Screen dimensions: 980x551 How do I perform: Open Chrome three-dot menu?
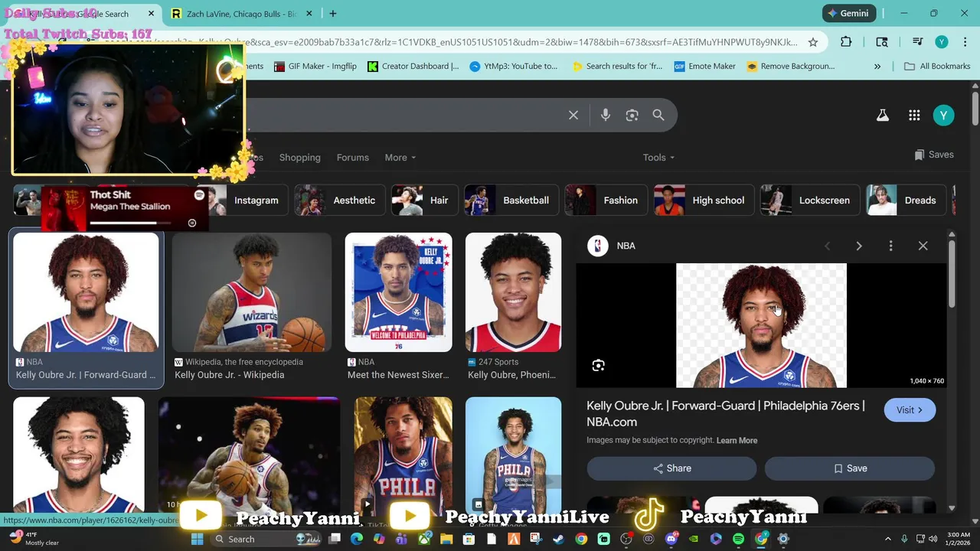(x=965, y=42)
